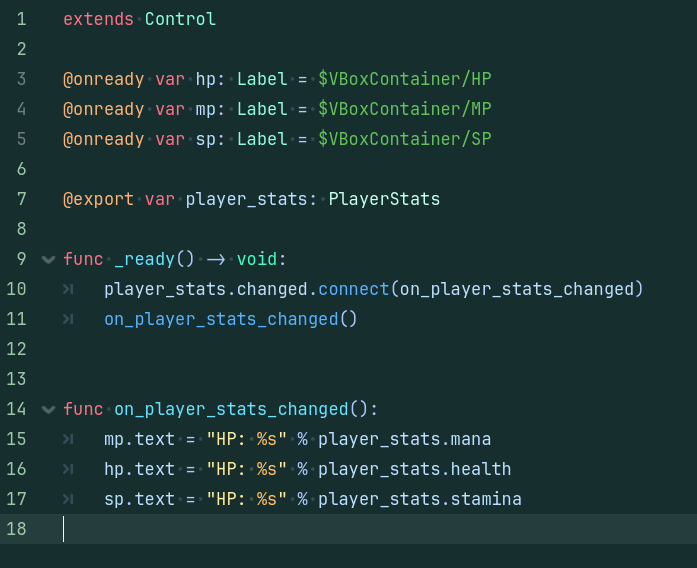
Task: Click the tab indent marker on line 15
Action: 68,439
